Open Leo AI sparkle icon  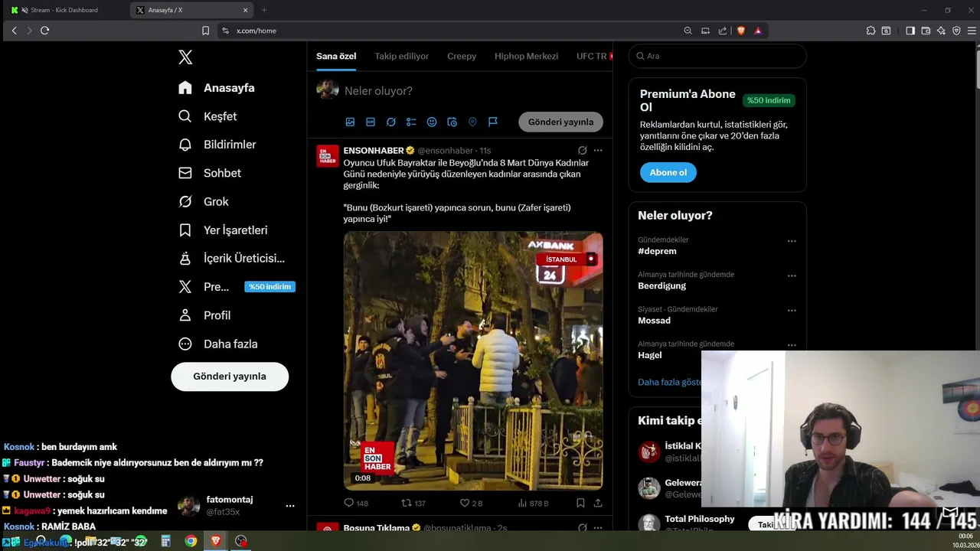[x=941, y=31]
